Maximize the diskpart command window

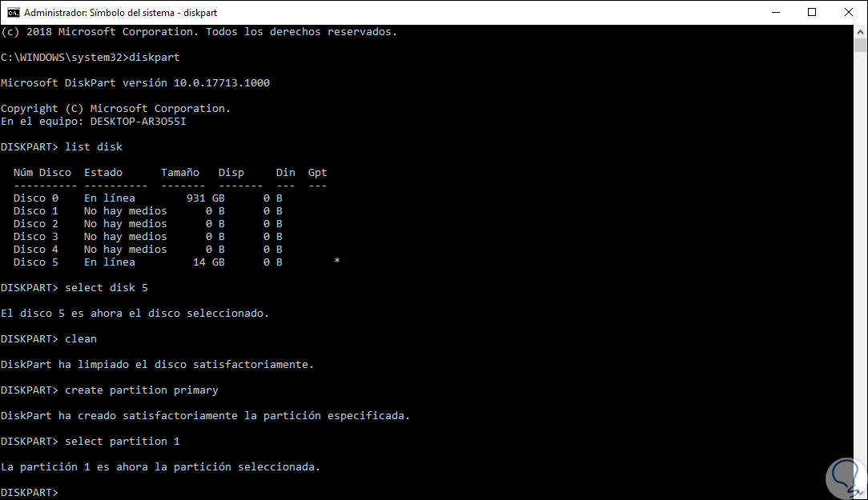point(811,12)
